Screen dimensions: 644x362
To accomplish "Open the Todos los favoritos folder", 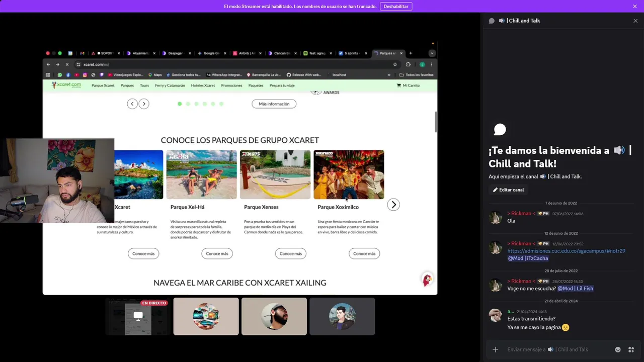I will pos(417,75).
